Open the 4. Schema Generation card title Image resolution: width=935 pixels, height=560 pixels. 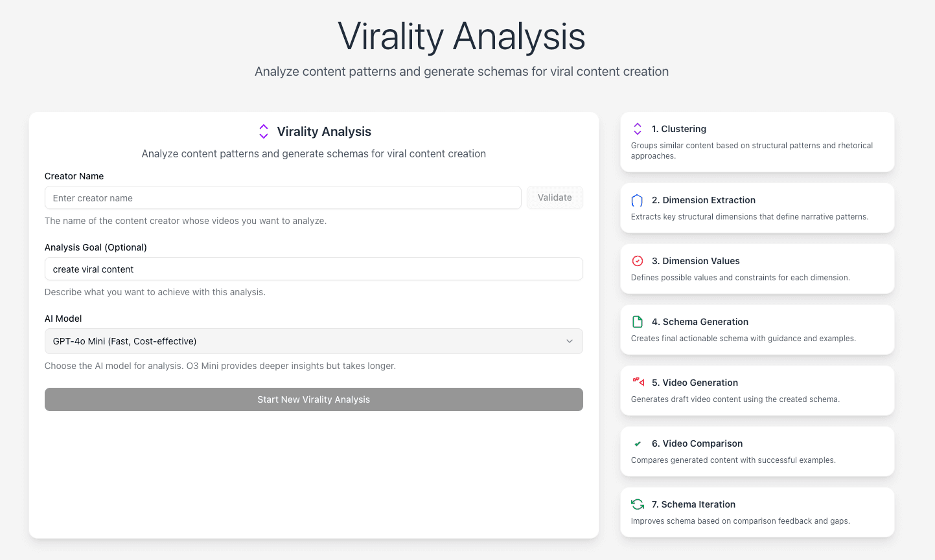click(700, 322)
